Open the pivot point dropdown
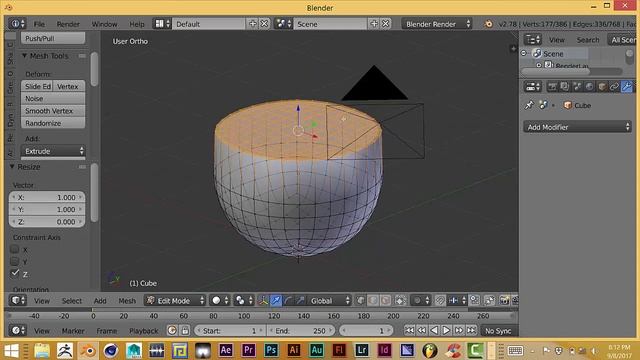This screenshot has height=360, width=640. [x=244, y=301]
